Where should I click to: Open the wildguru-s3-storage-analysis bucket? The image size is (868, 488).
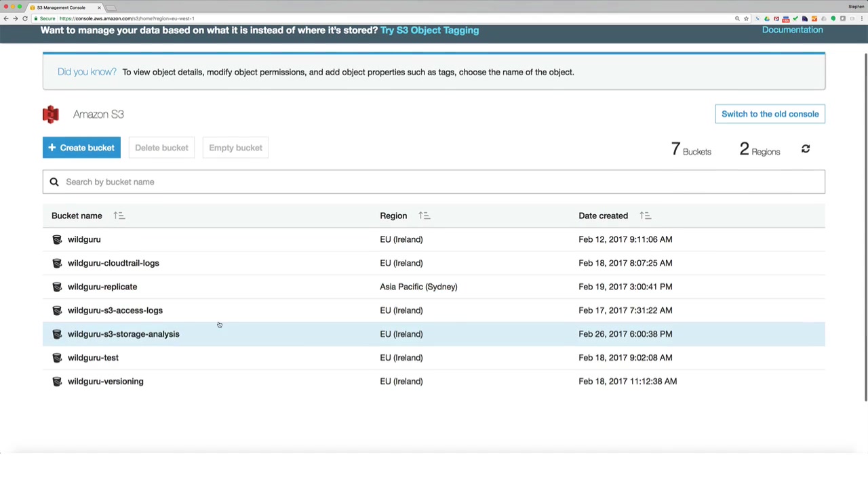coord(123,334)
